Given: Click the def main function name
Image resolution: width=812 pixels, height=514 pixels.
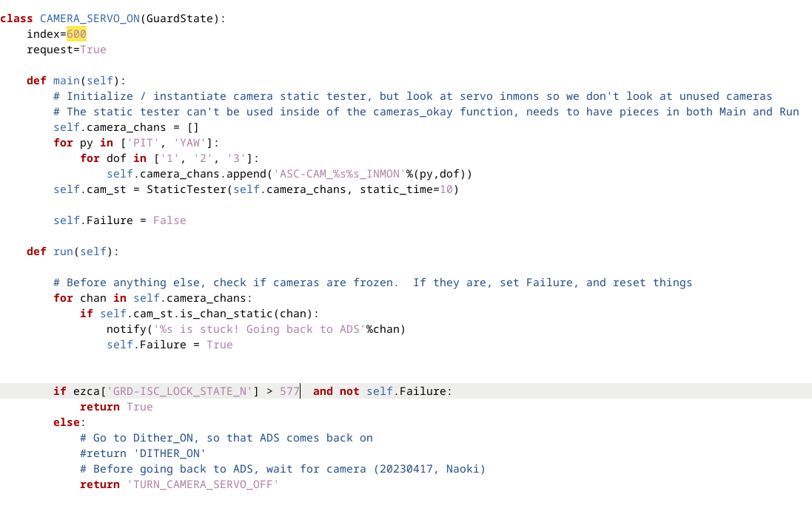Looking at the screenshot, I should (67, 81).
